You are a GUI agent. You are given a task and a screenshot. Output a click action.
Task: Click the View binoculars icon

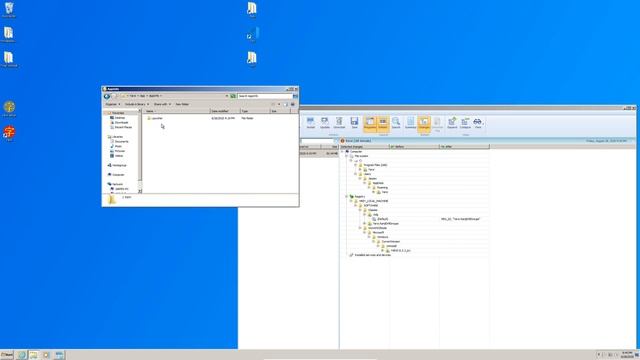(478, 123)
